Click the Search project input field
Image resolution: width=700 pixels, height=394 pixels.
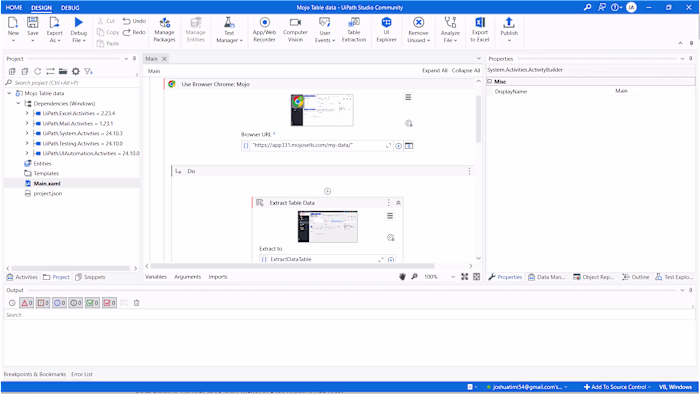pos(71,83)
